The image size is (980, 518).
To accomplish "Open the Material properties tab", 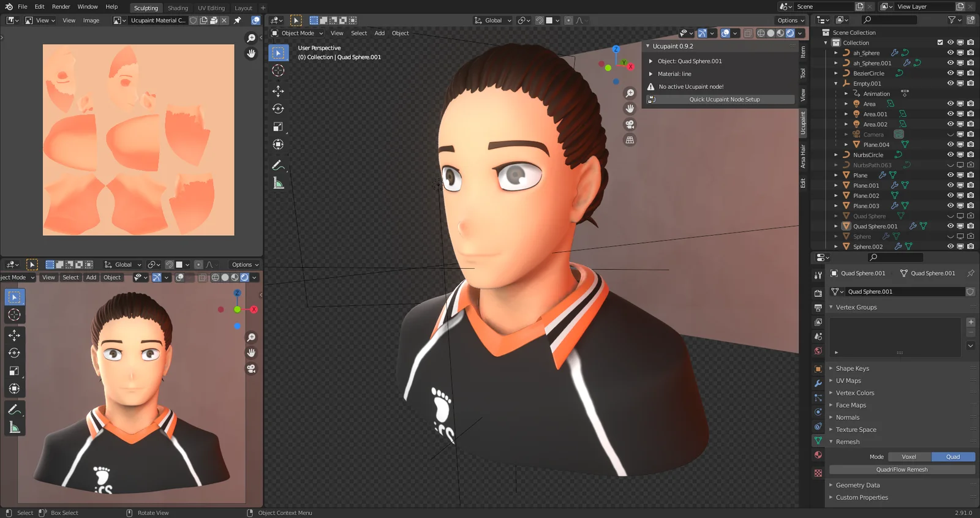I will tap(818, 455).
